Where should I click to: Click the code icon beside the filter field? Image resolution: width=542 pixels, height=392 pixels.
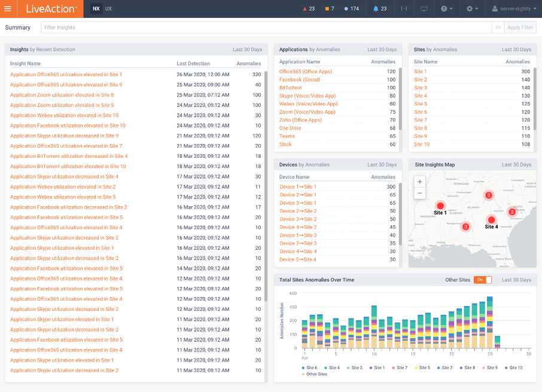(498, 27)
